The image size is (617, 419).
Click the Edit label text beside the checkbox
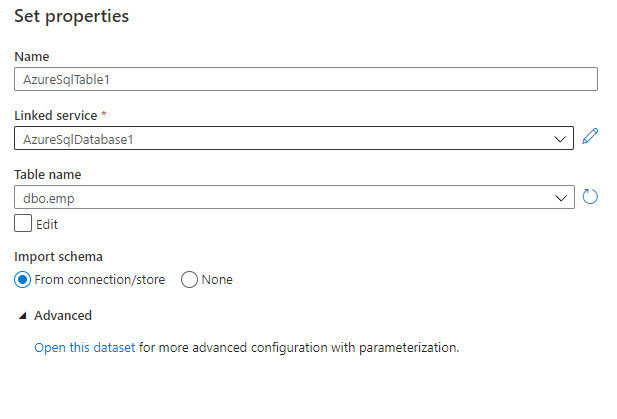[46, 225]
